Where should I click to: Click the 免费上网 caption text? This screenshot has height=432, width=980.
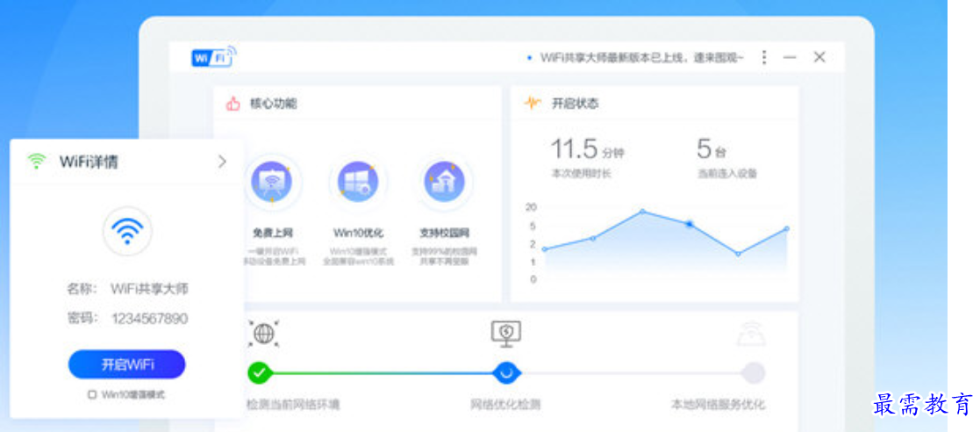pyautogui.click(x=273, y=234)
